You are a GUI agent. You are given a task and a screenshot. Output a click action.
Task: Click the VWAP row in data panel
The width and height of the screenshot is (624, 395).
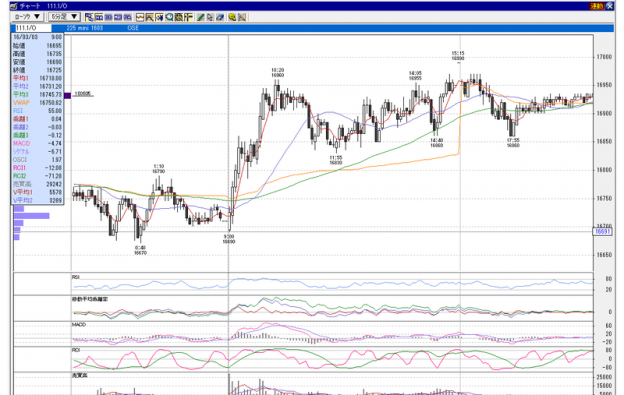(x=37, y=103)
